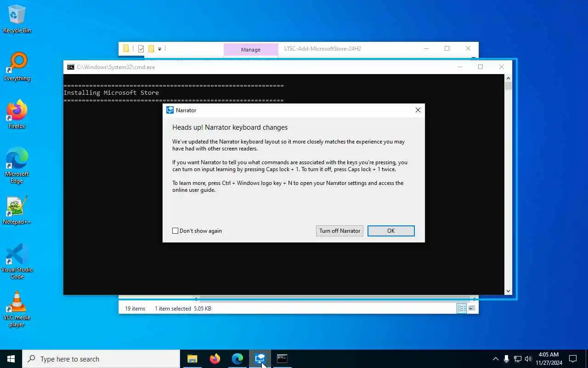588x368 pixels.
Task: Select the Firefox desktop shortcut
Action: [17, 115]
